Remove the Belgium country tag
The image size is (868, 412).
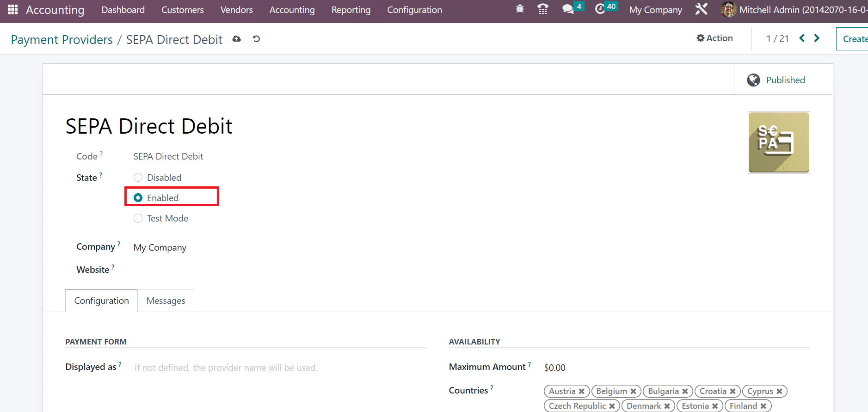tap(633, 391)
